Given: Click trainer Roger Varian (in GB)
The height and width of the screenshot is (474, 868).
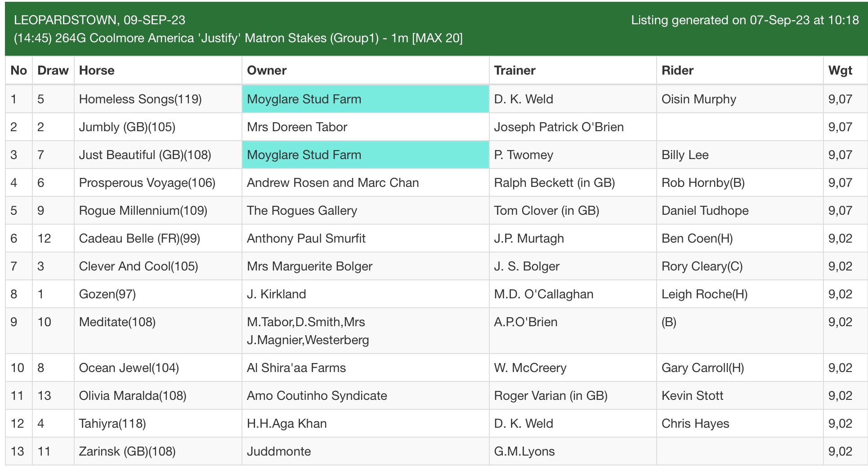Looking at the screenshot, I should pyautogui.click(x=550, y=396).
